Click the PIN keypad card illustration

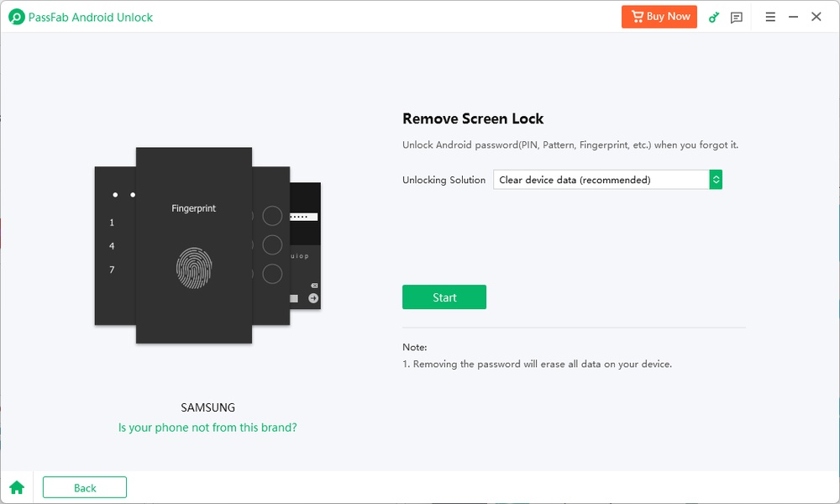click(115, 245)
